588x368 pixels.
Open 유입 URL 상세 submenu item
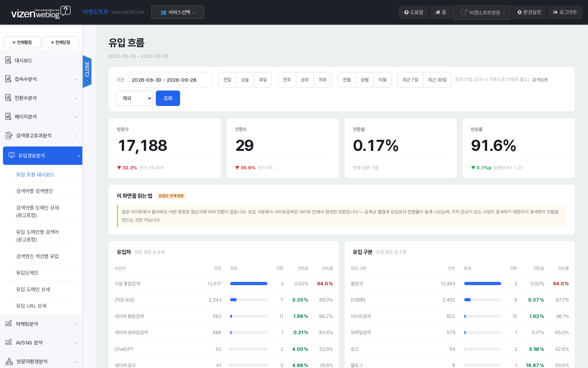31,306
